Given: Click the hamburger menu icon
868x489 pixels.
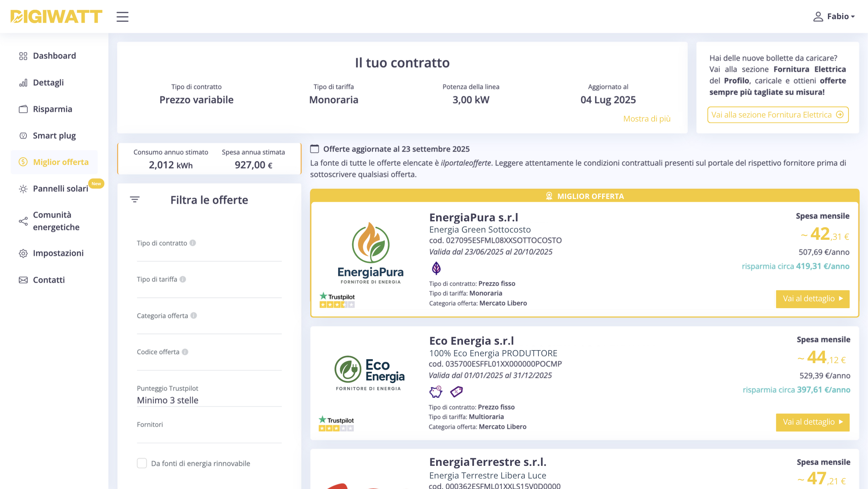Looking at the screenshot, I should coord(122,17).
